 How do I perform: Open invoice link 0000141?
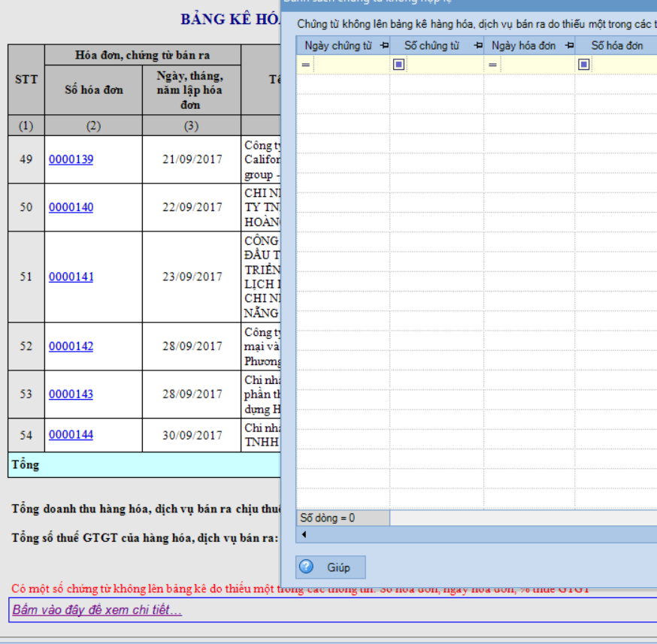point(71,277)
